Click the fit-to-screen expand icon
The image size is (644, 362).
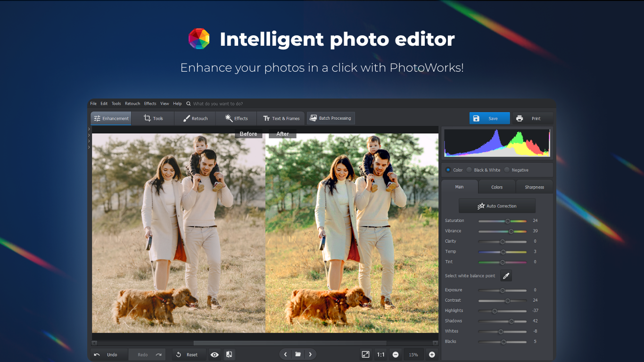point(365,354)
